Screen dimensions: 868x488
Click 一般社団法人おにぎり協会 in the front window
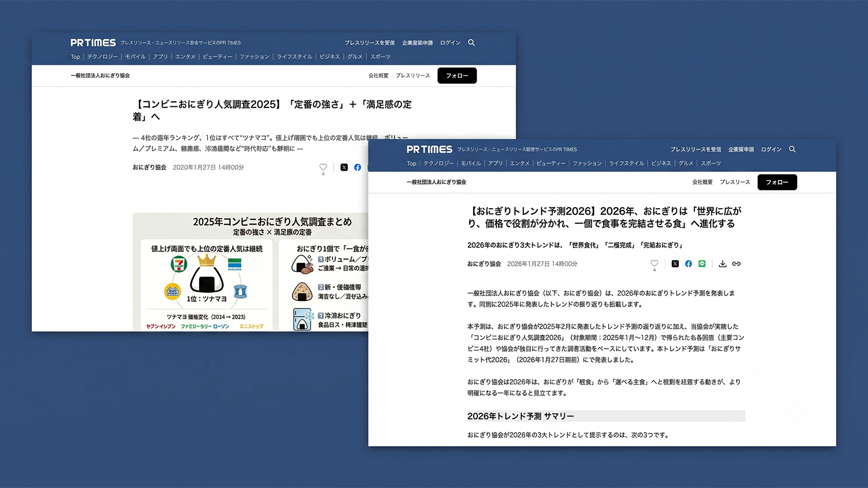point(436,182)
